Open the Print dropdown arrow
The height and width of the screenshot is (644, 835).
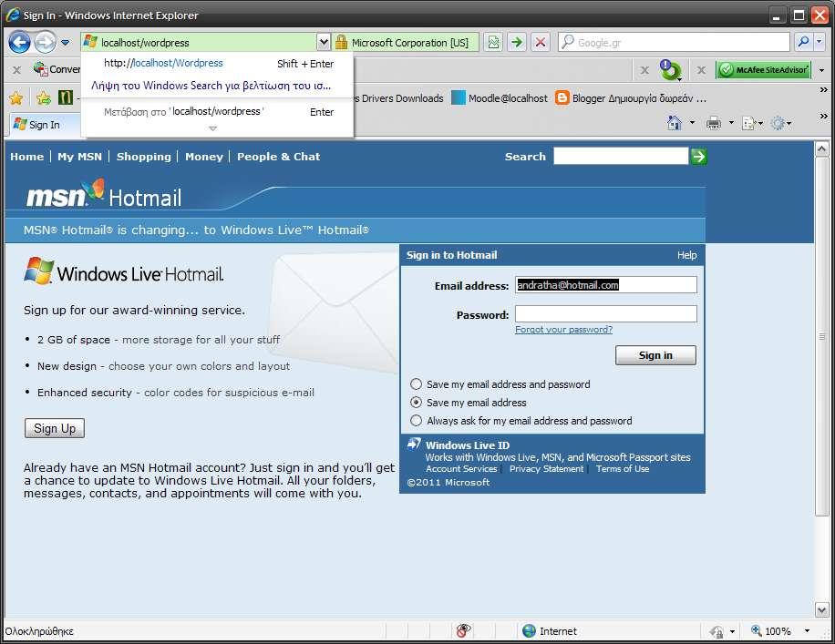pyautogui.click(x=731, y=123)
